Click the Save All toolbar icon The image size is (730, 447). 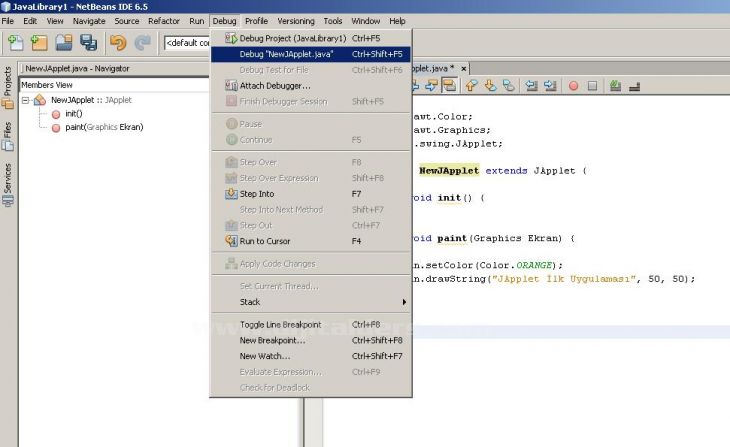[x=88, y=43]
